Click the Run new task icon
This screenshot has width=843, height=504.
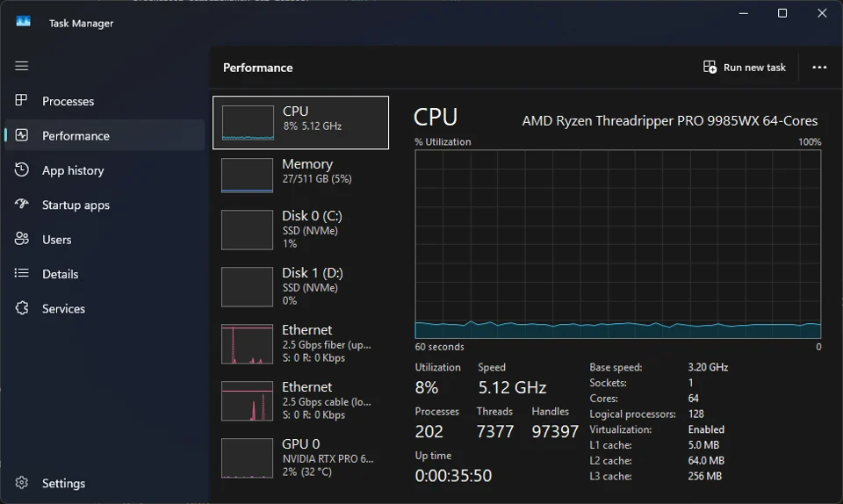point(710,67)
